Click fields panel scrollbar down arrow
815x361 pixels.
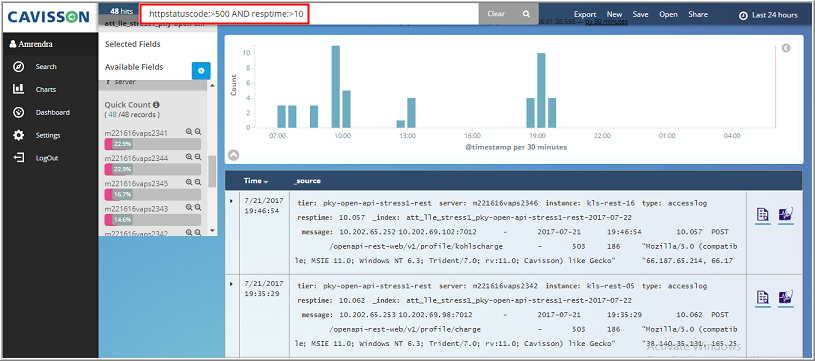[212, 230]
